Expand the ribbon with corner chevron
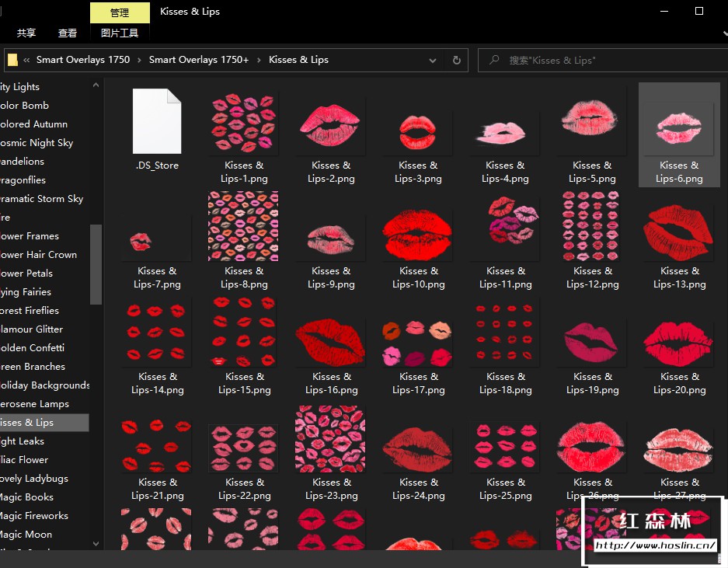The image size is (728, 568). click(725, 33)
